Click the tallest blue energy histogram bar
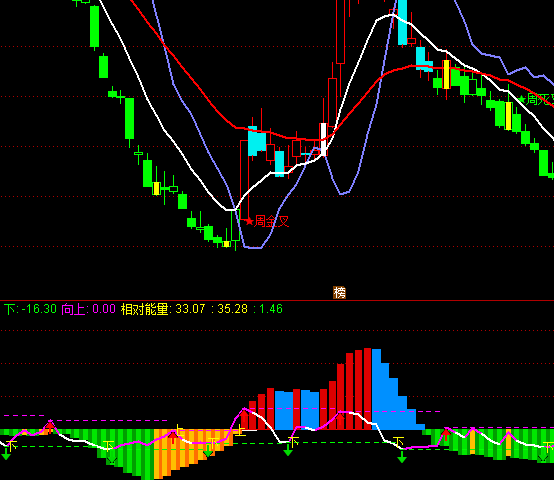The height and width of the screenshot is (480, 554). (x=377, y=389)
